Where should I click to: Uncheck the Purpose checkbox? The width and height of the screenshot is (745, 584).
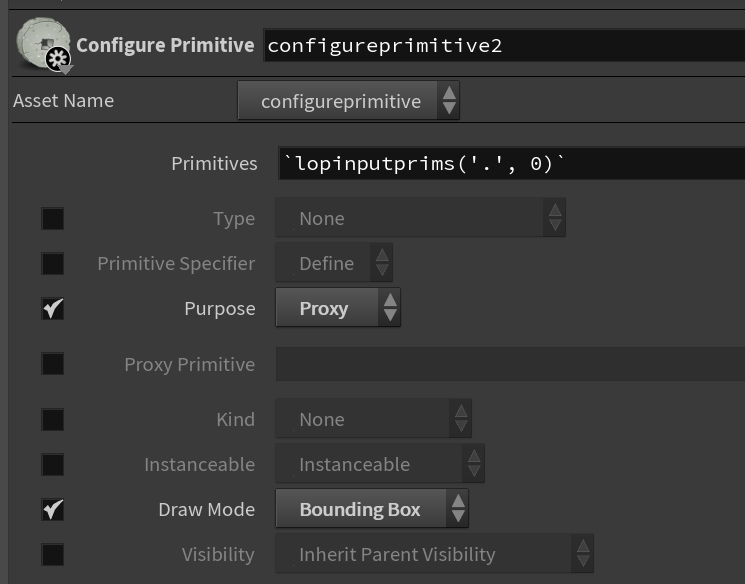[x=53, y=308]
